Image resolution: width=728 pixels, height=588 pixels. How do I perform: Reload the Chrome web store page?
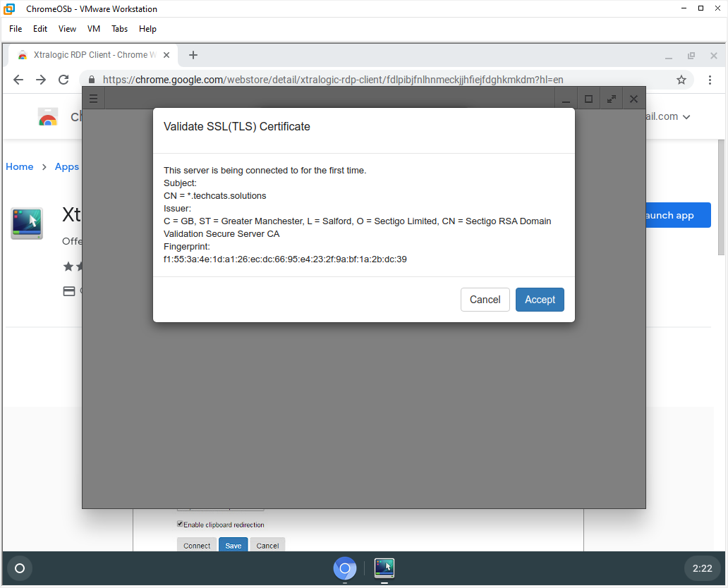tap(63, 80)
